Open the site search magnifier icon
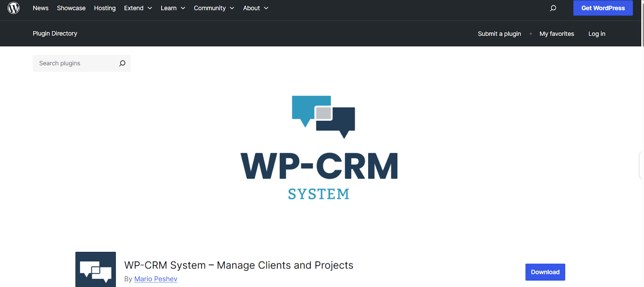 (x=553, y=8)
